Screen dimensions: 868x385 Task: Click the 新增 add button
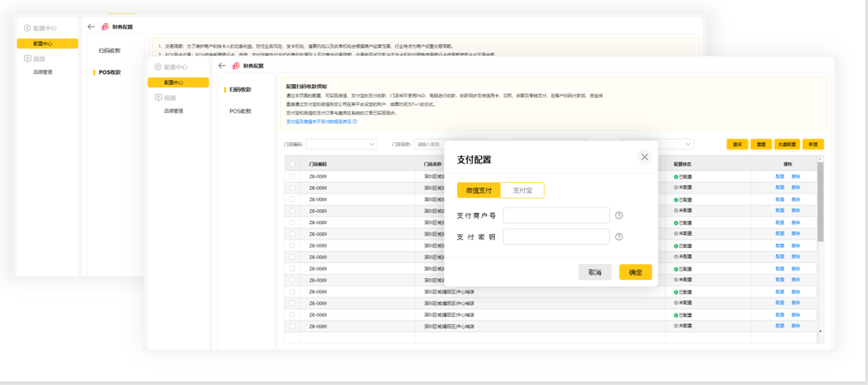[813, 145]
